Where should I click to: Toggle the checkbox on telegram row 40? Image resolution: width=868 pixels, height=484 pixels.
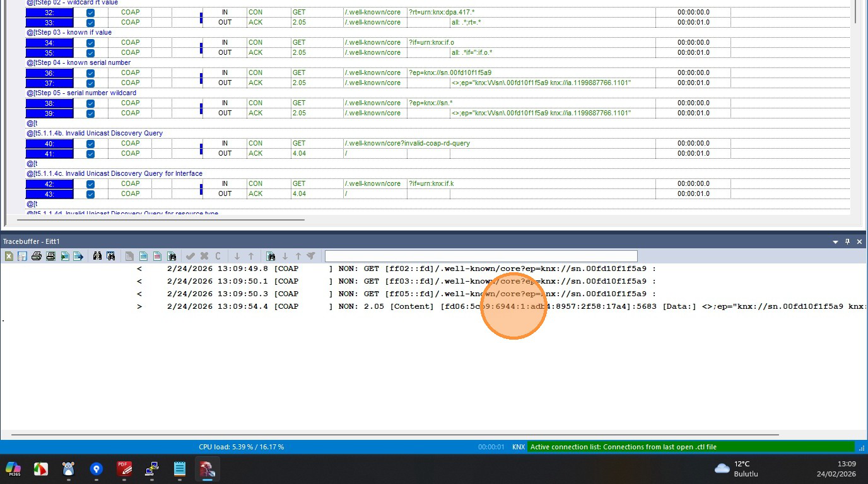coord(90,144)
